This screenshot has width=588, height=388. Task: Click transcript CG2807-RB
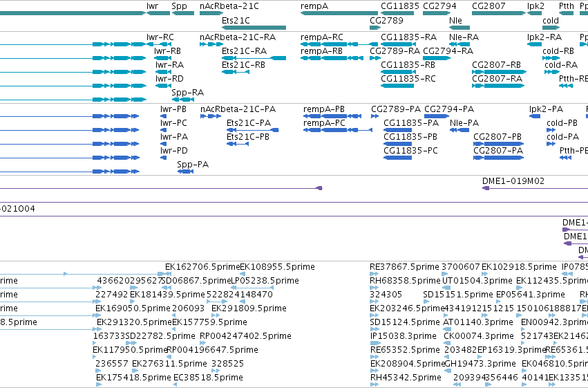[x=497, y=64]
